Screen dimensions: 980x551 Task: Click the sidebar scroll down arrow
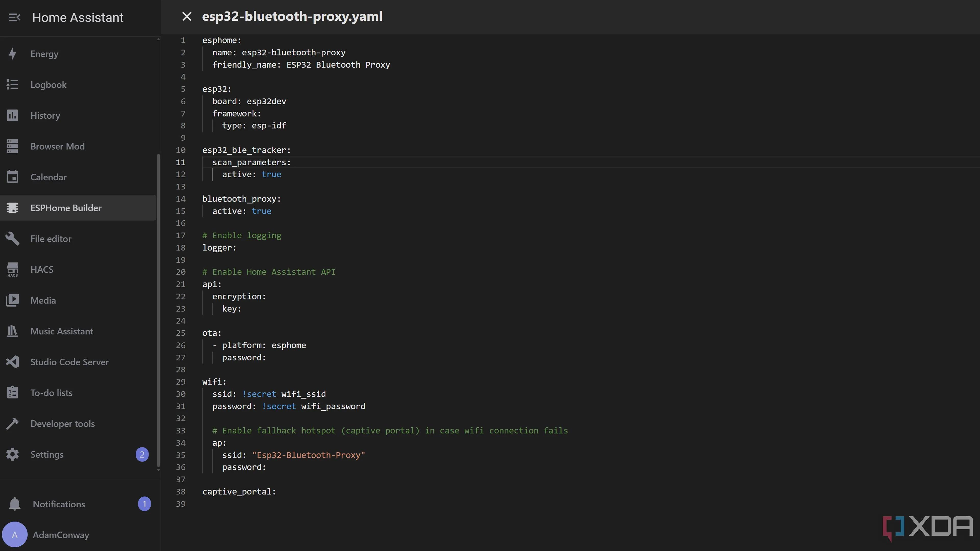click(158, 470)
